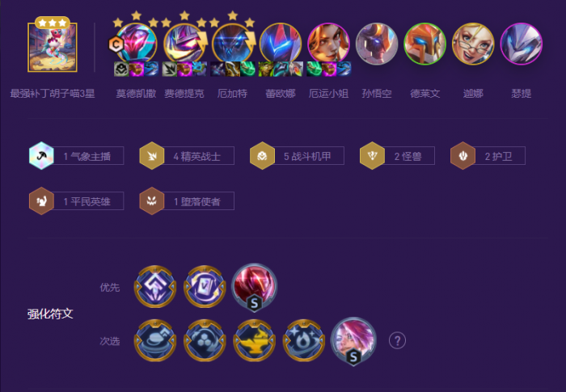Select the 孙悟空 champion icon
The width and height of the screenshot is (566, 392).
click(377, 44)
